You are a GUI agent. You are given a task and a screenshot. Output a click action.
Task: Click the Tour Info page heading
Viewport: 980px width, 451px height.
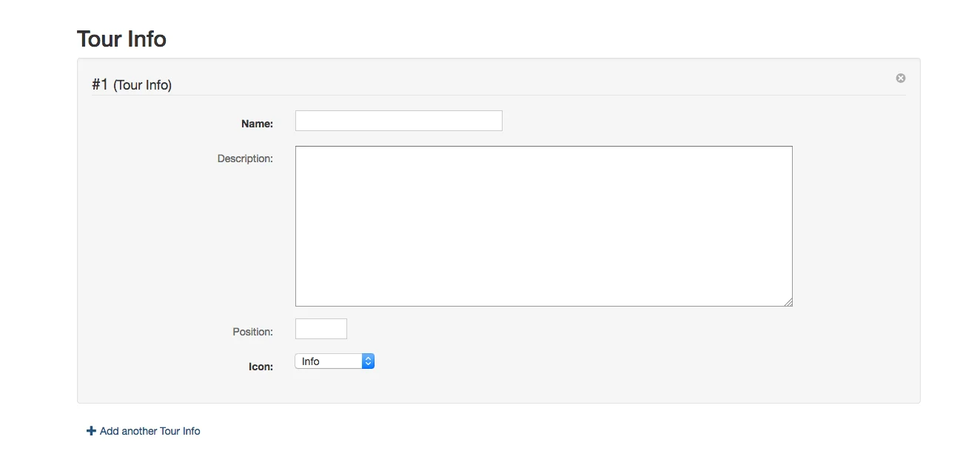click(121, 39)
